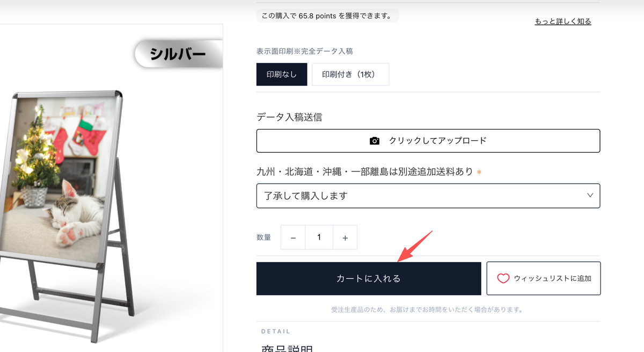Image resolution: width=644 pixels, height=352 pixels.
Task: Click the データ入稿送信 label
Action: coord(289,117)
